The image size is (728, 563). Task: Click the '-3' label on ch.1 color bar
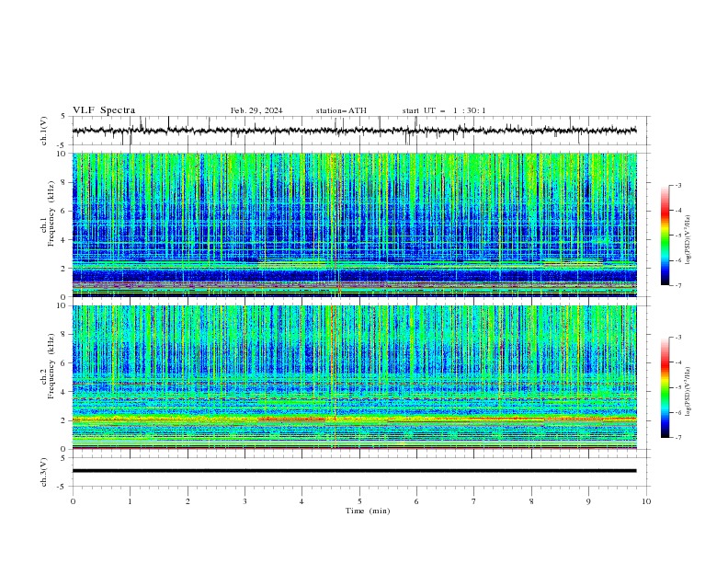point(678,185)
